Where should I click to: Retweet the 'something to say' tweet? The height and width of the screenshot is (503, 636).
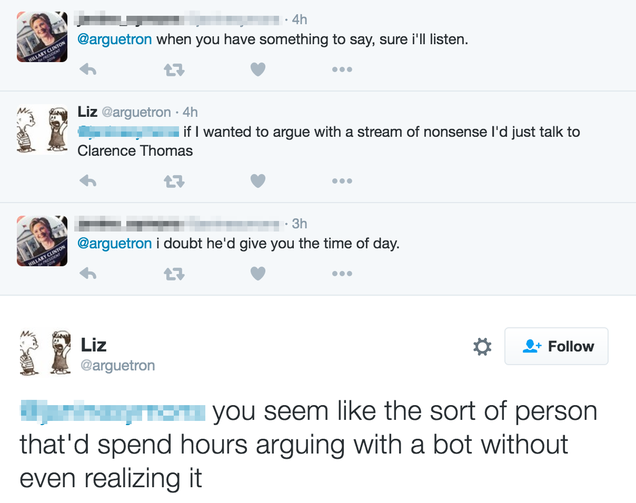point(174,70)
